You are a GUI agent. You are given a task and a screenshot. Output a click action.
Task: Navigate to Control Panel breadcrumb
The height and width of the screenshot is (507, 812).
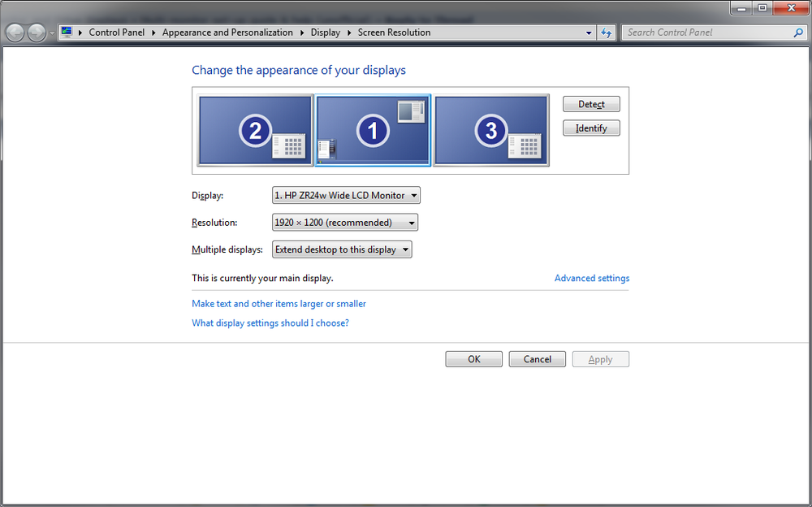[x=116, y=32]
